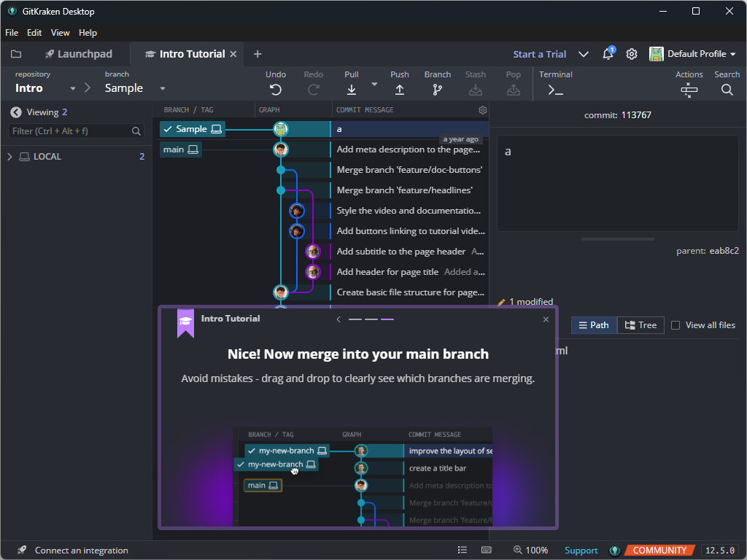The image size is (747, 560).
Task: Select the main branch label
Action: point(181,149)
